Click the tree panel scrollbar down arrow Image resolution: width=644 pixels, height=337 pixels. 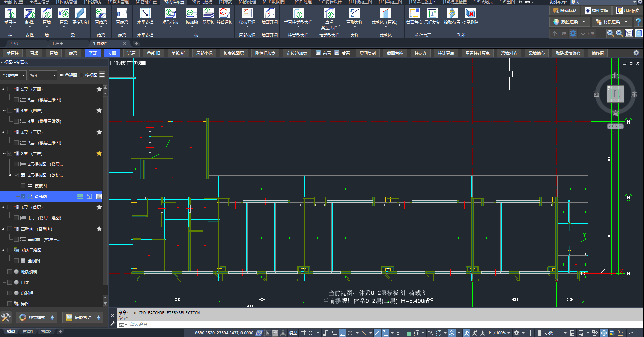105,297
